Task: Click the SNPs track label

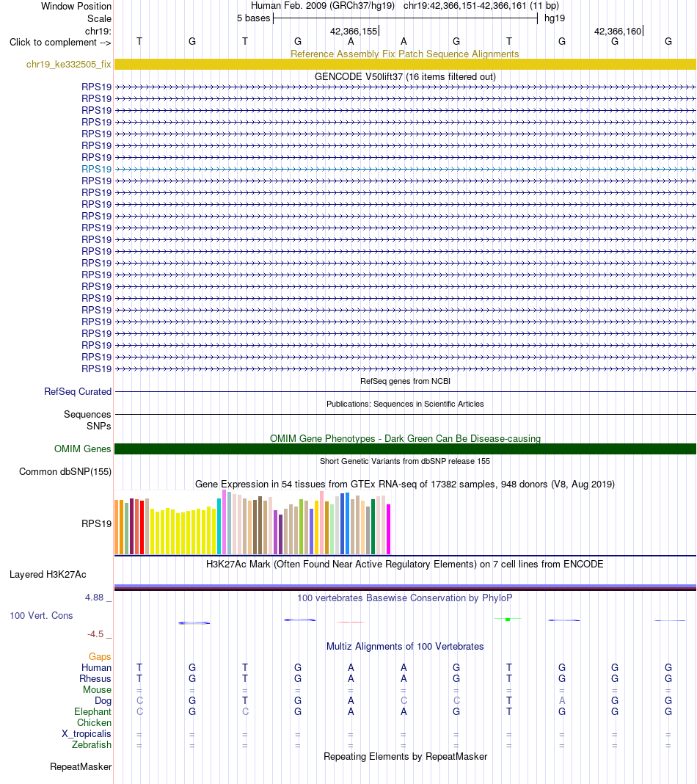Action: tap(98, 426)
